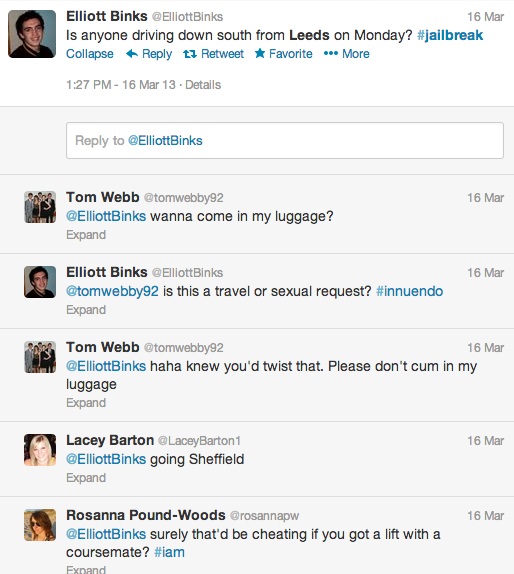
Task: Collapse the expanded Elliott Binks tweet
Action: coord(90,54)
